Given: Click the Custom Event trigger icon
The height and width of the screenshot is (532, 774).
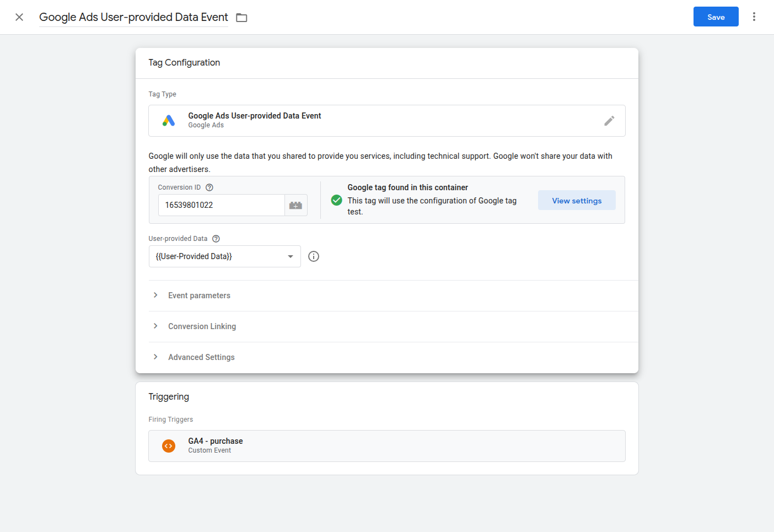Looking at the screenshot, I should [x=169, y=445].
